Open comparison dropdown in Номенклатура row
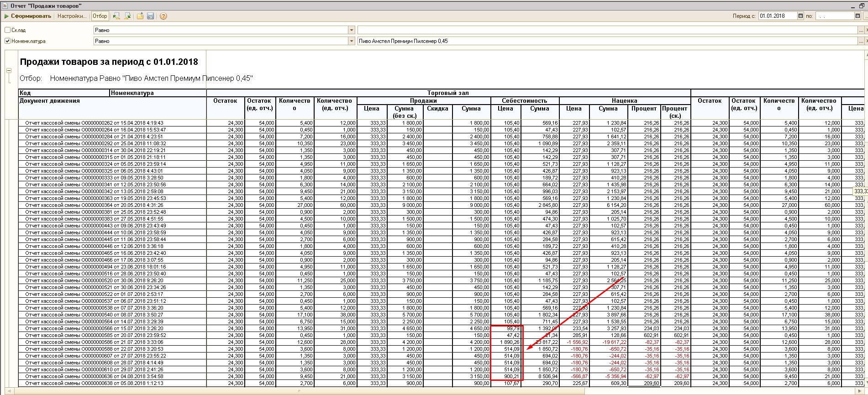This screenshot has width=868, height=395. tap(351, 41)
